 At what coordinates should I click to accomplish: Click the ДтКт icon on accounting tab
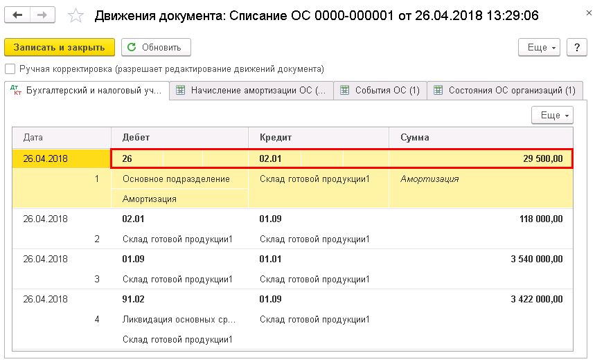(x=16, y=90)
